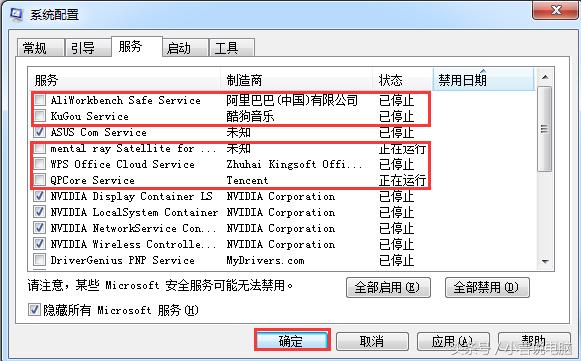Image resolution: width=581 pixels, height=361 pixels.
Task: Switch to the 启动 tab
Action: (185, 48)
